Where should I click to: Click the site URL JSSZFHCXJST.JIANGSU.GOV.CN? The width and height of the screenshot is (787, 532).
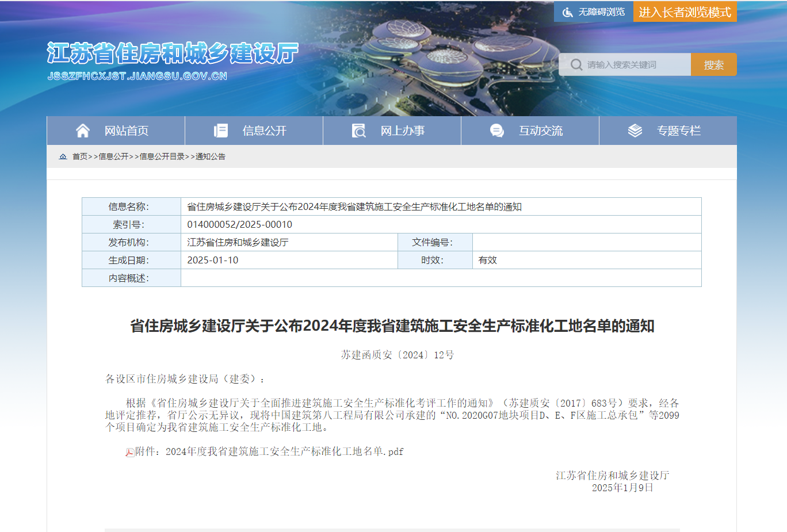137,76
